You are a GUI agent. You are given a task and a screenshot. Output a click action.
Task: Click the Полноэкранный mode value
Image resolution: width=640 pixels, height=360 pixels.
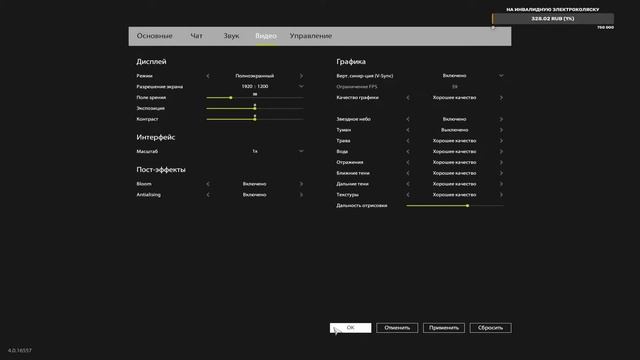pos(255,76)
